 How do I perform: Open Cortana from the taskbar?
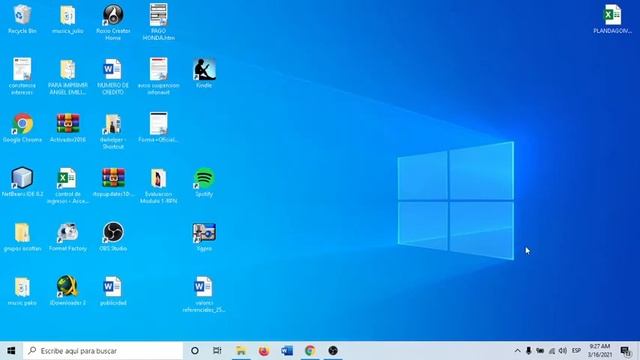point(195,351)
